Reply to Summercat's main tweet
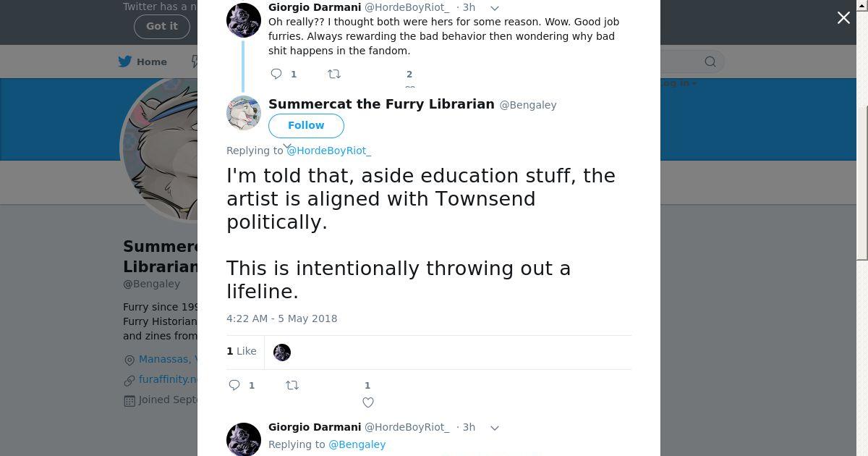Screen dimensions: 868x456 point(234,385)
